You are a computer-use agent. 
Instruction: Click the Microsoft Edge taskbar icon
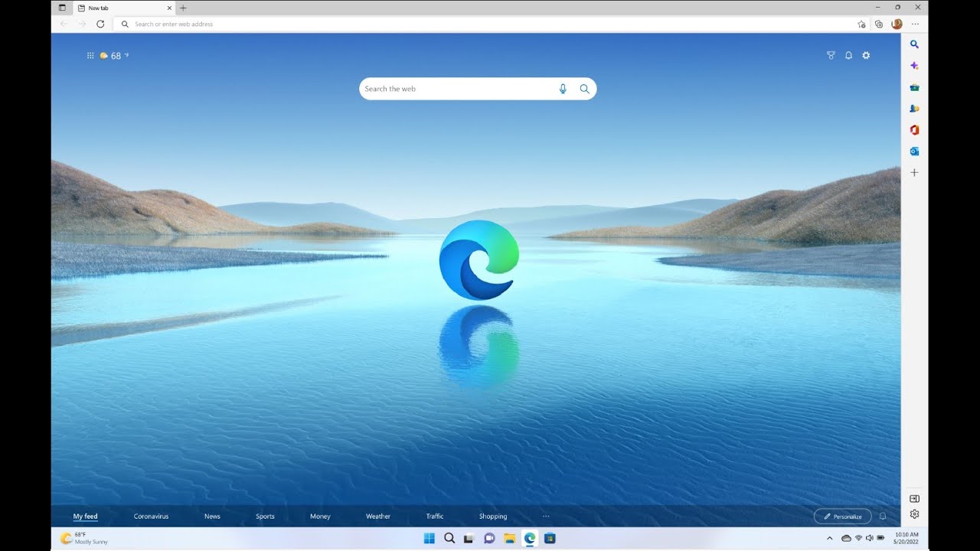[x=529, y=538]
